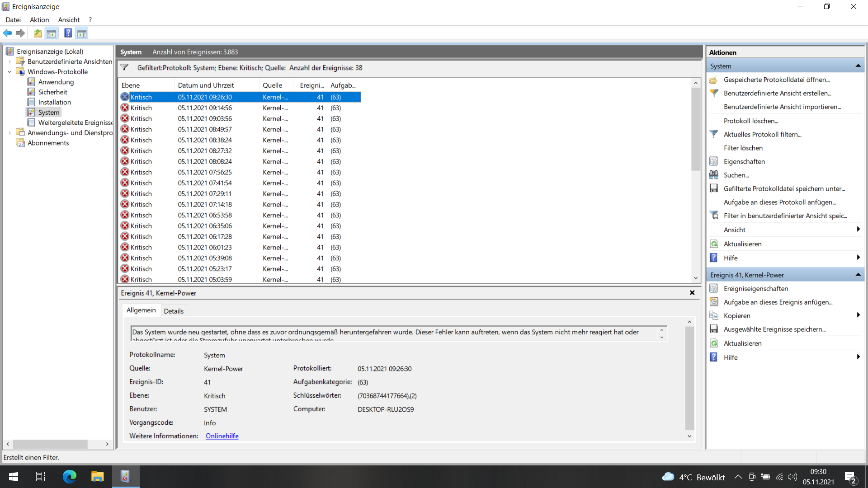Viewport: 868px width, 488px height.
Task: Click the event list vertical scrollbar down arrow
Action: (x=696, y=278)
